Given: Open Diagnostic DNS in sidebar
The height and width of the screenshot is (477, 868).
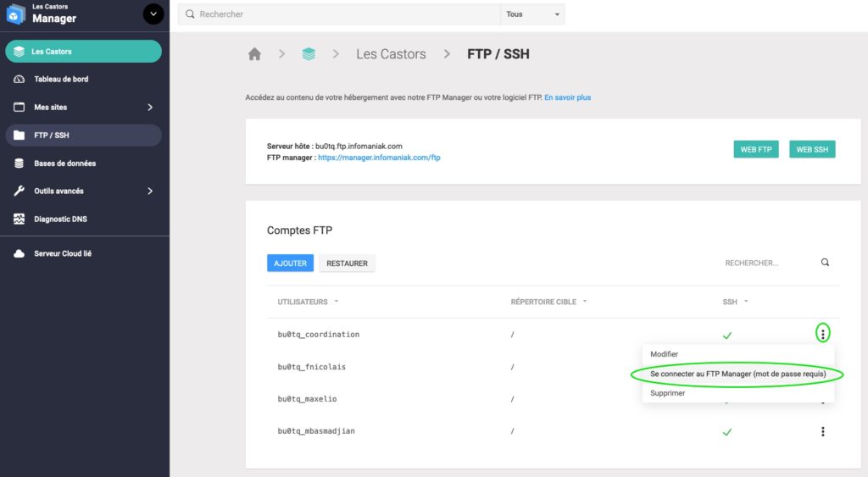Looking at the screenshot, I should point(60,219).
